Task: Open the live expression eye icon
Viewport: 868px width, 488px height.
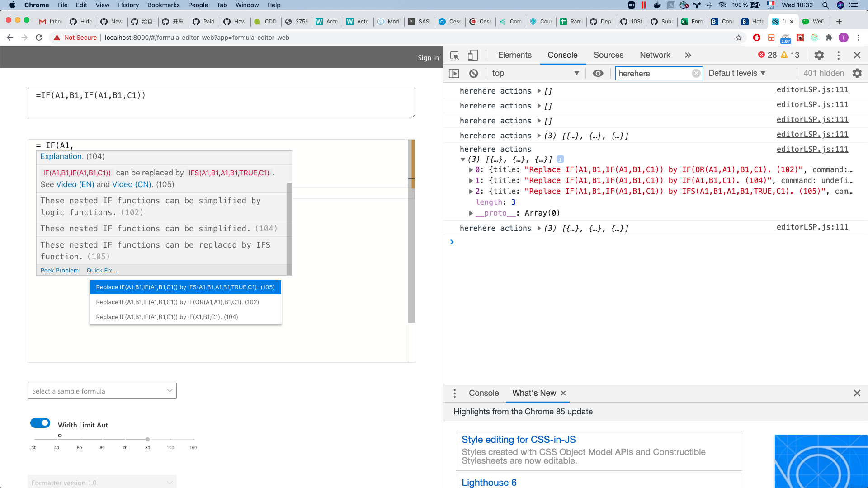Action: pyautogui.click(x=598, y=73)
